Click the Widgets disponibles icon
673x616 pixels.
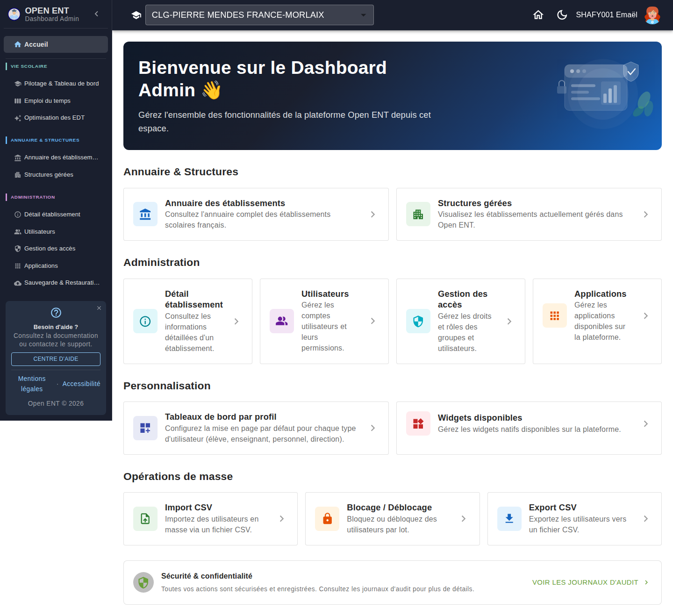click(418, 423)
